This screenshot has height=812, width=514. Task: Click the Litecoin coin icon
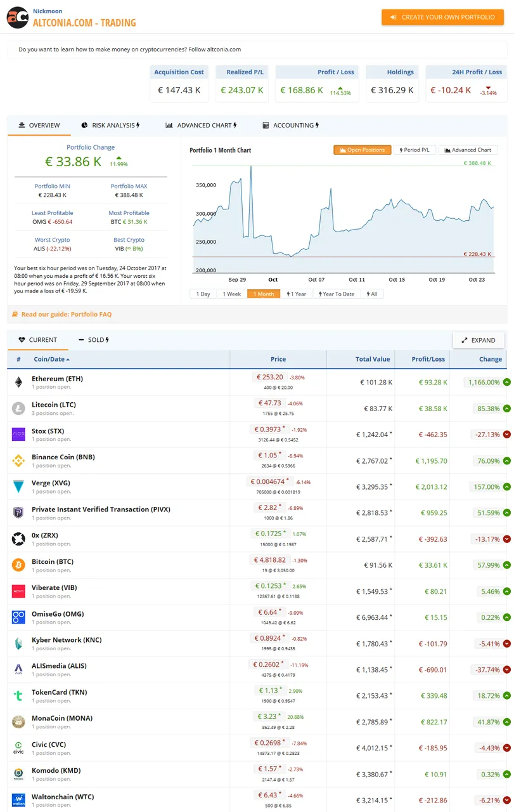18,408
